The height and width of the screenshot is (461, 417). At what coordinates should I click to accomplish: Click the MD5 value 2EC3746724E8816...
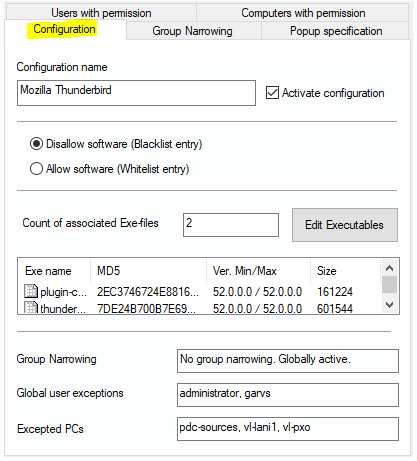(x=147, y=292)
